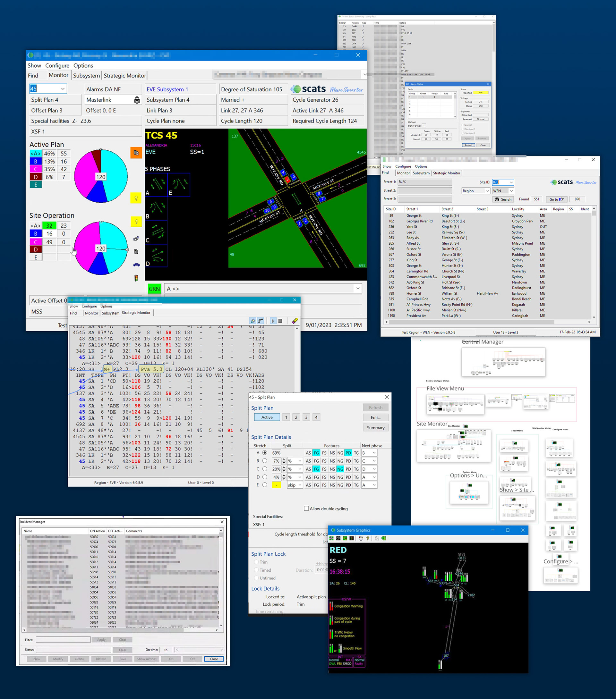Click the padlock icon next to Masterlink

click(137, 100)
